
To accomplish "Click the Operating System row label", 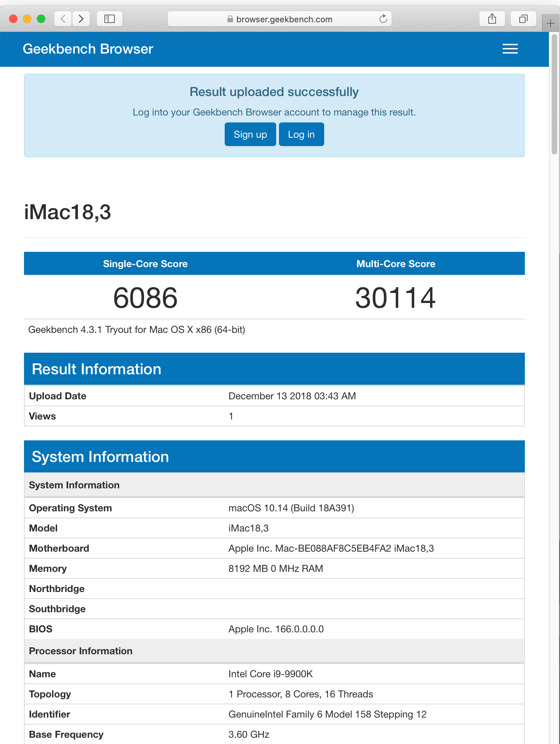I will pos(71,508).
